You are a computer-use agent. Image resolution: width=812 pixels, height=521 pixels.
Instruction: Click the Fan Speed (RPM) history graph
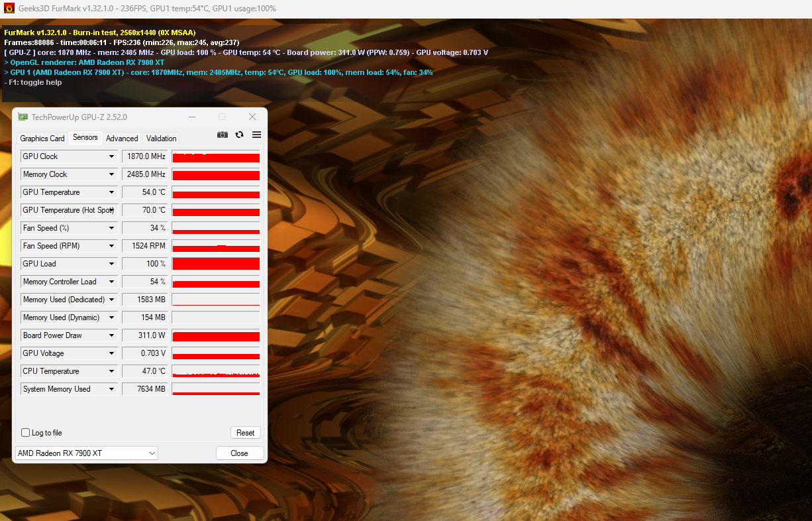coord(216,246)
